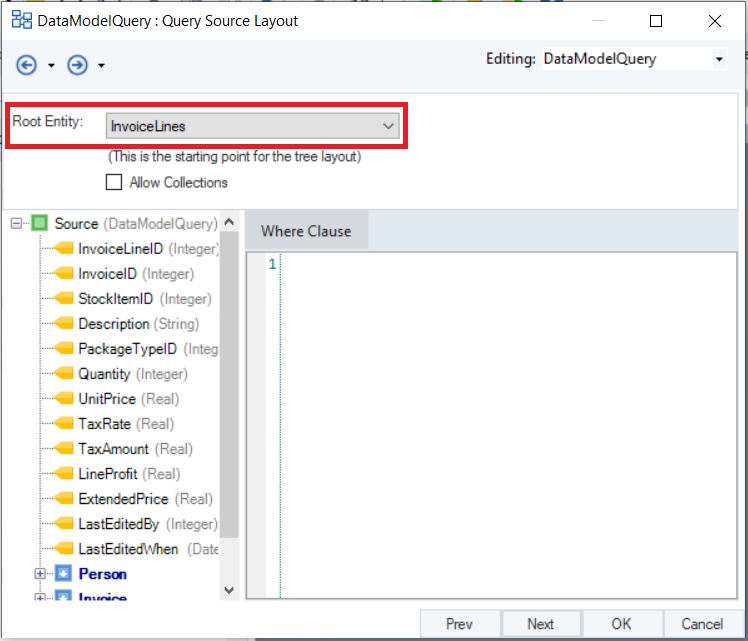Maximize the Query Source Layout window
The height and width of the screenshot is (641, 748).
pyautogui.click(x=656, y=21)
